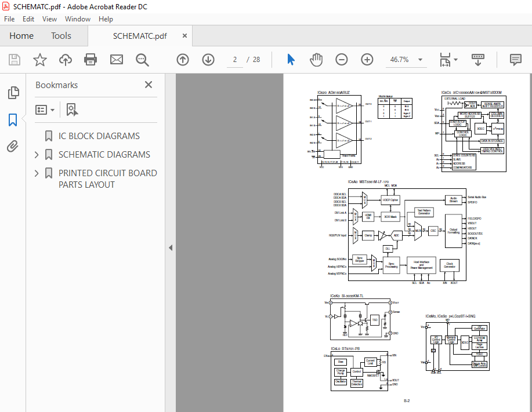Select the SCHEMATC.pdf document tab
The height and width of the screenshot is (412, 532).
pyautogui.click(x=140, y=36)
